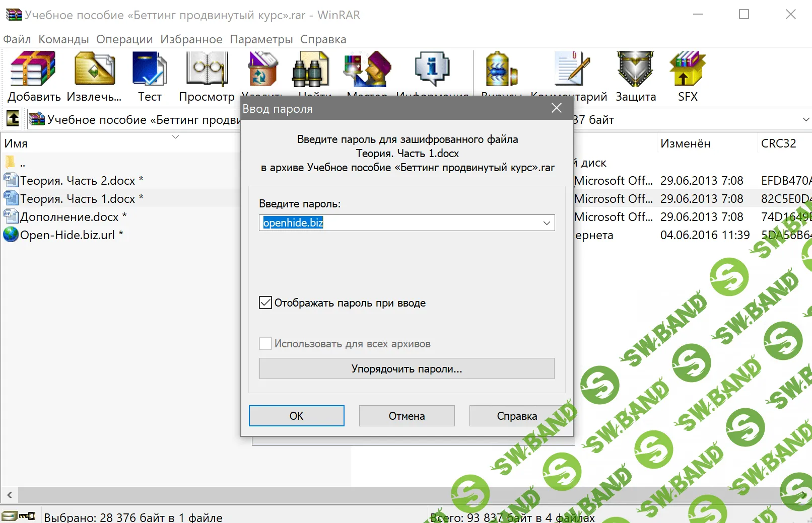
Task: Expand the password combo box dropdown
Action: click(547, 223)
